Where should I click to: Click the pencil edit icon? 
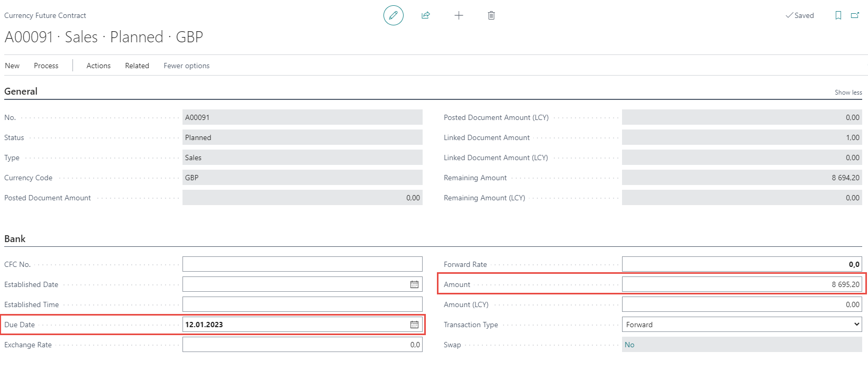pos(393,15)
